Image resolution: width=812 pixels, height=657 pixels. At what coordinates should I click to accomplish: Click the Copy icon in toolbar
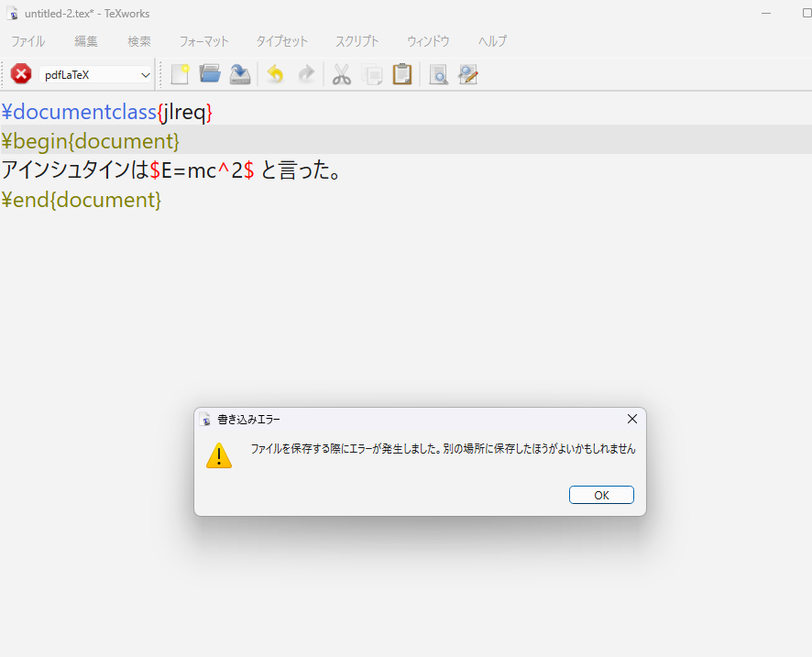point(372,74)
